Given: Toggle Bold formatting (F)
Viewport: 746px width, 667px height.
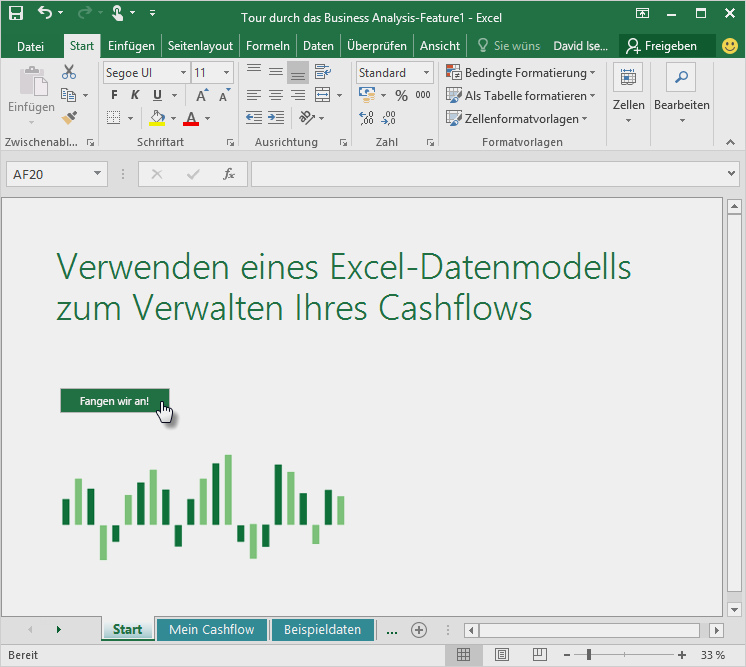Looking at the screenshot, I should pyautogui.click(x=114, y=95).
